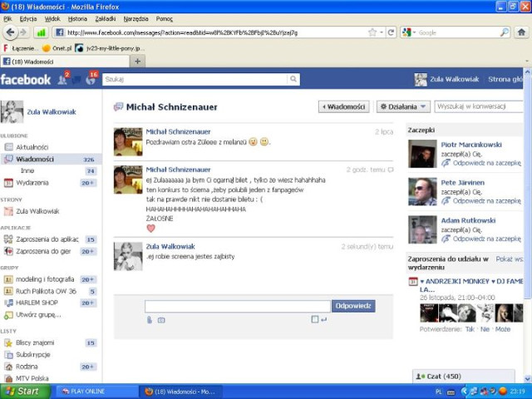Image resolution: width=532 pixels, height=399 pixels.
Task: Click Utwórz grupę link
Action: [x=38, y=315]
